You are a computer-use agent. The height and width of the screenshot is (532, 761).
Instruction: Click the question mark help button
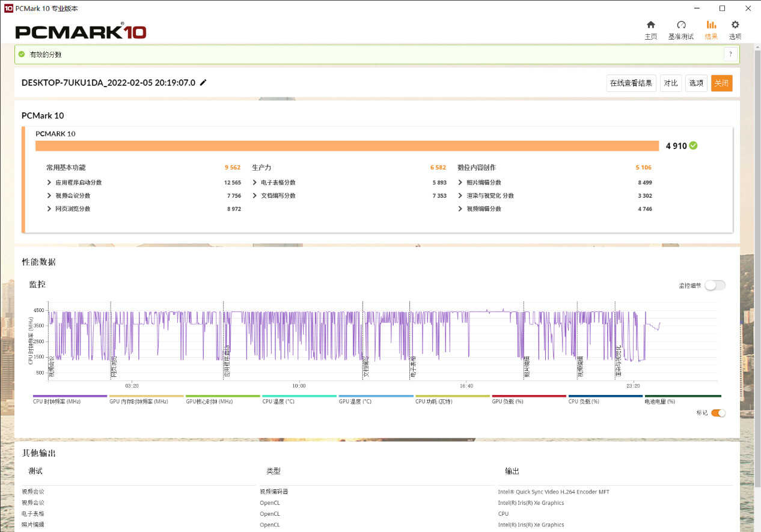[x=730, y=54]
